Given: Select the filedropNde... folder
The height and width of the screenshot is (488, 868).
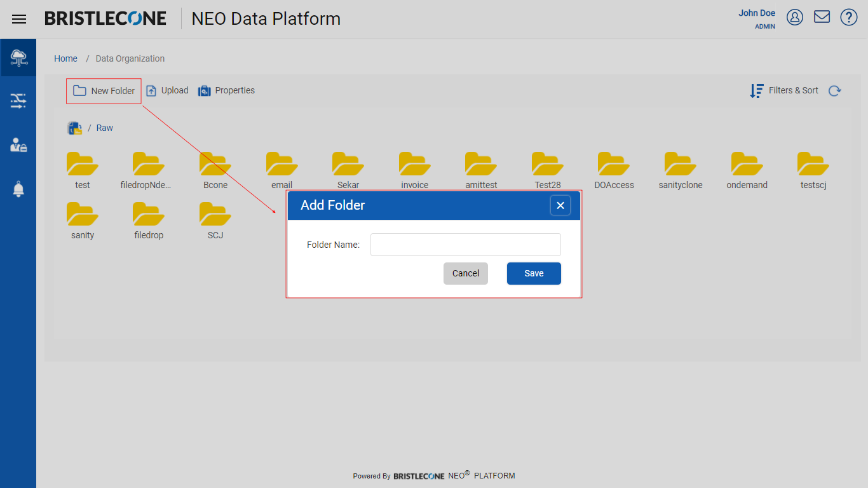Looking at the screenshot, I should [x=146, y=171].
